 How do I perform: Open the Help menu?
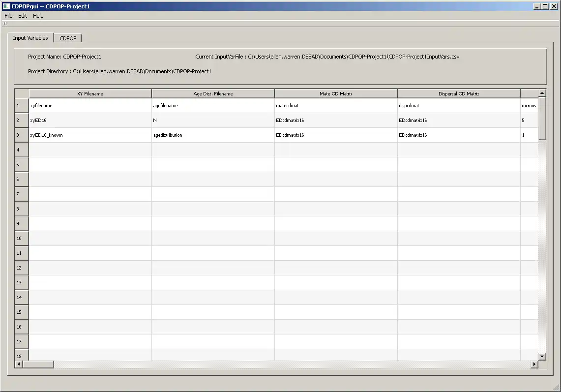(38, 16)
